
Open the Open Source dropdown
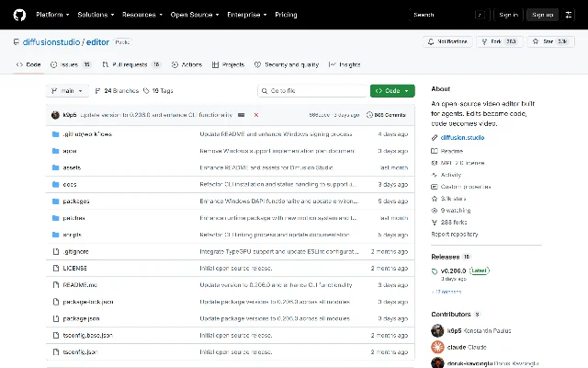pos(195,15)
